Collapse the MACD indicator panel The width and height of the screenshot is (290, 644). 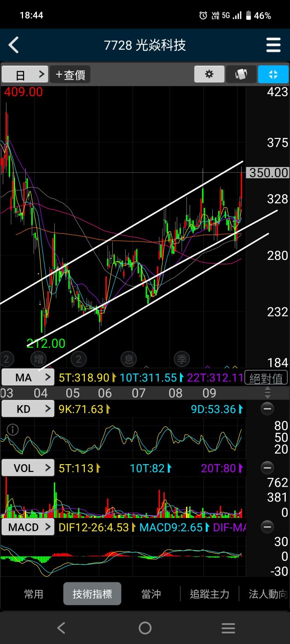(267, 527)
